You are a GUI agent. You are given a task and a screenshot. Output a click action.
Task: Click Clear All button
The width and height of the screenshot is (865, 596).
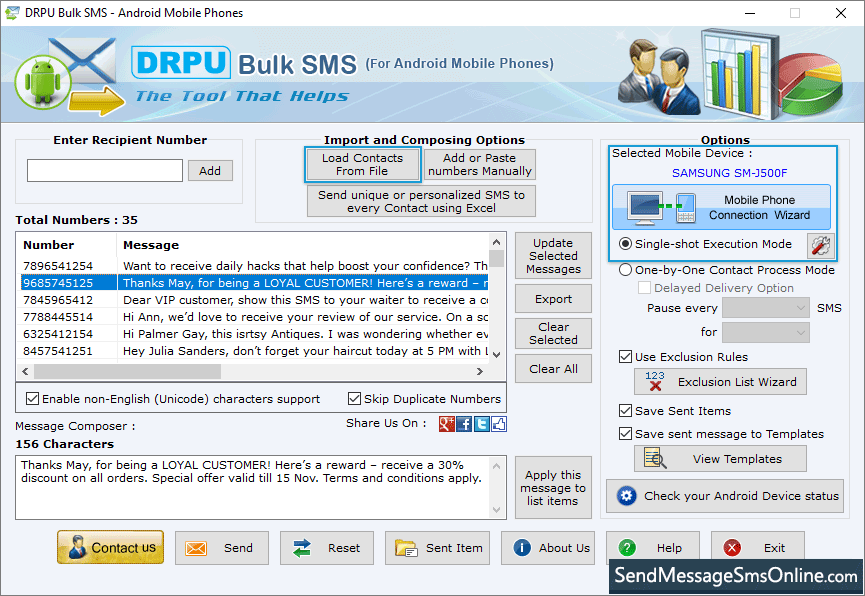tap(553, 369)
